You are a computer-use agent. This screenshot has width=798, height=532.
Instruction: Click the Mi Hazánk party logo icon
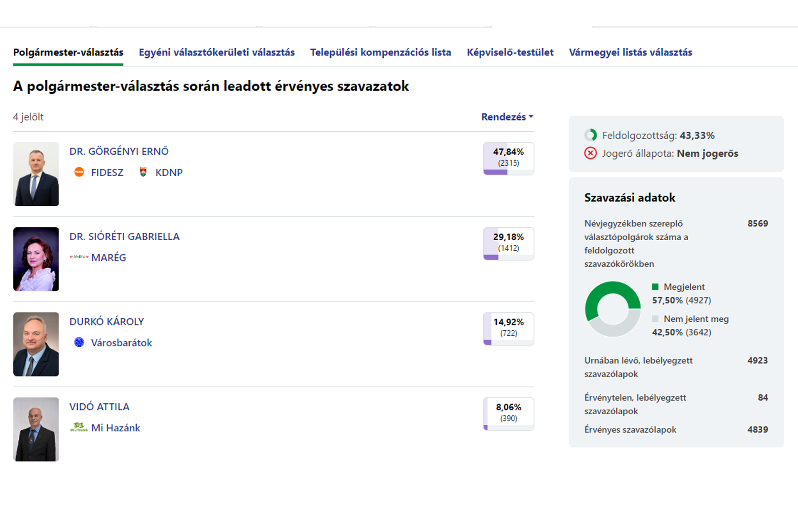click(x=79, y=427)
